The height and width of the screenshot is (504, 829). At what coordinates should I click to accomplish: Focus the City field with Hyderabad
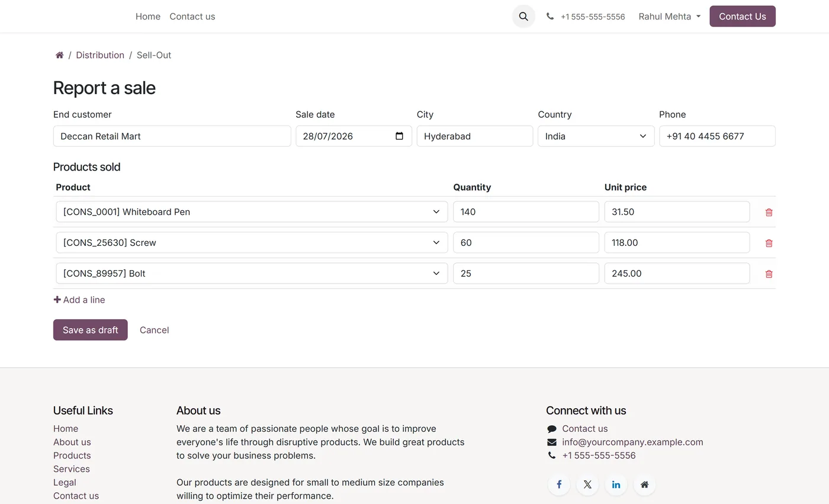pos(475,136)
